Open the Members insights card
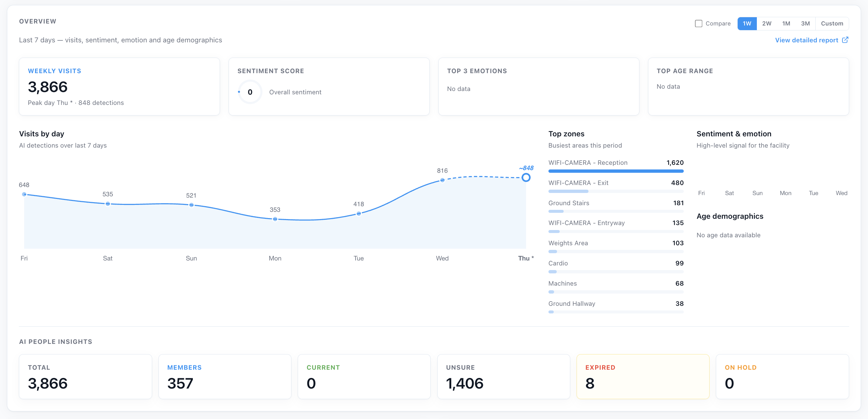This screenshot has height=419, width=868. 225,376
